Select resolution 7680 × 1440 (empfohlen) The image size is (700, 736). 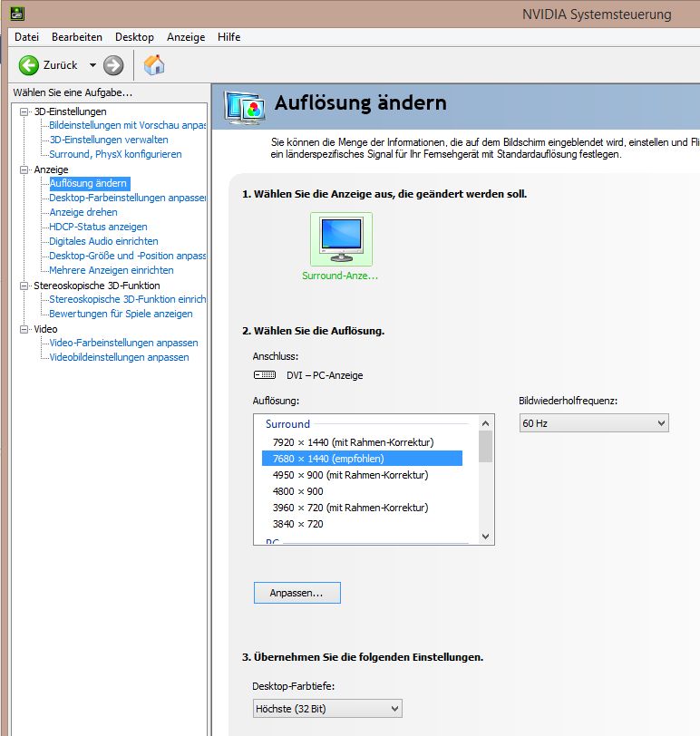tap(362, 459)
